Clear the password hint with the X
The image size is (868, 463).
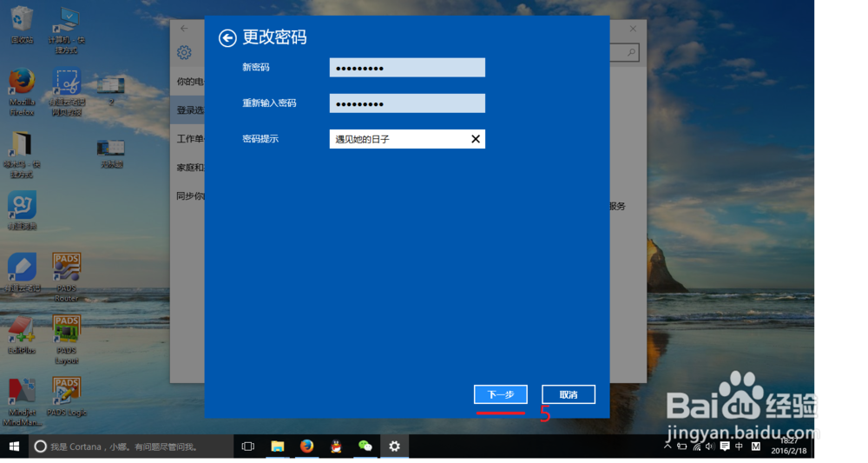(476, 139)
